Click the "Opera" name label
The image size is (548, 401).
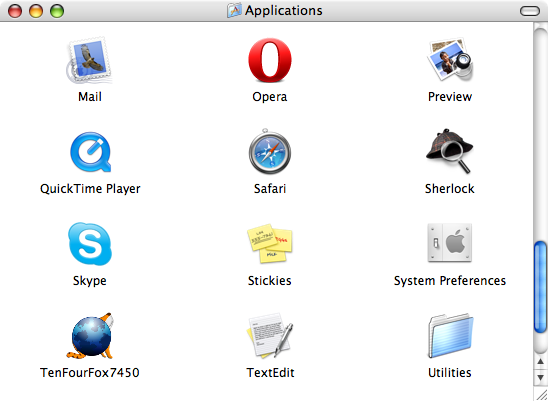(269, 97)
